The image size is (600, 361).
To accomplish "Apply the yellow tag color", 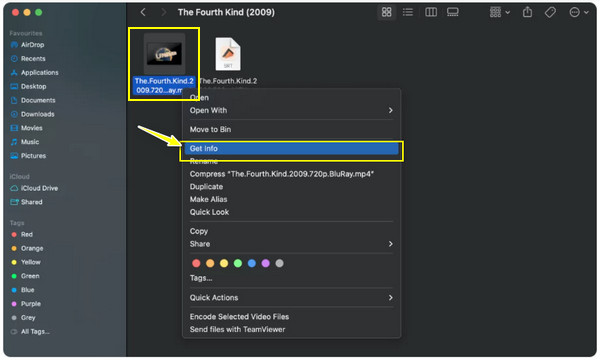I will [x=224, y=263].
